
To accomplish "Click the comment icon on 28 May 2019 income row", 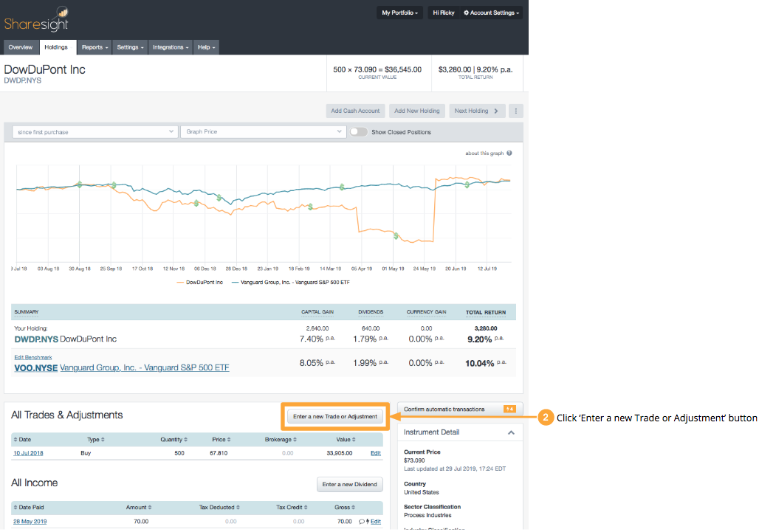I will (x=361, y=522).
